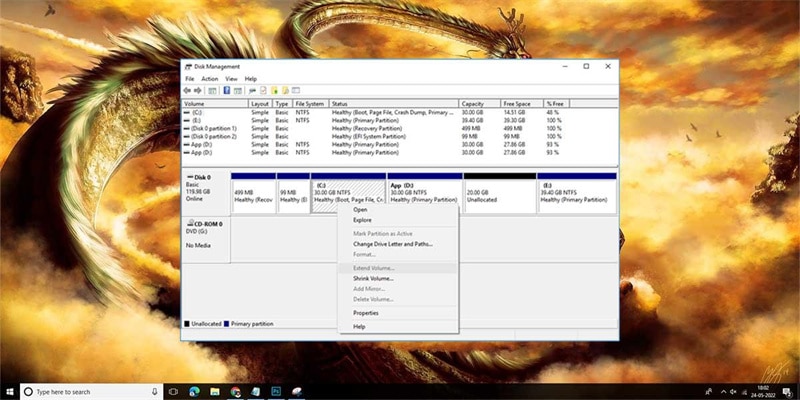The width and height of the screenshot is (800, 400).
Task: Select the 20.00 GB Unallocated block
Action: pos(500,193)
